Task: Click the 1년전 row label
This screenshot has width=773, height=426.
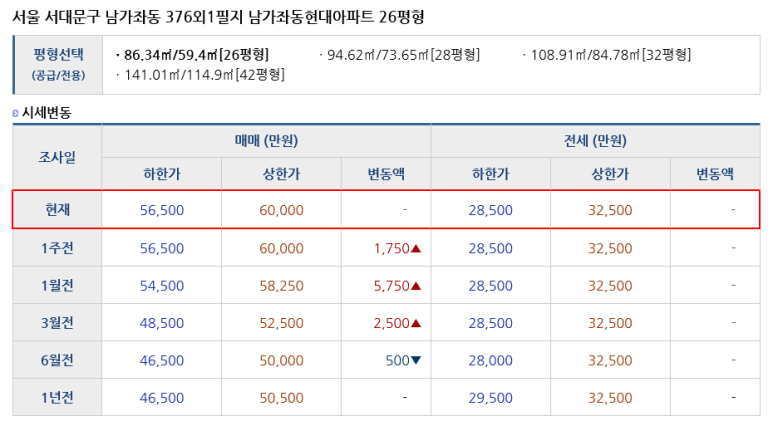Action: [57, 398]
